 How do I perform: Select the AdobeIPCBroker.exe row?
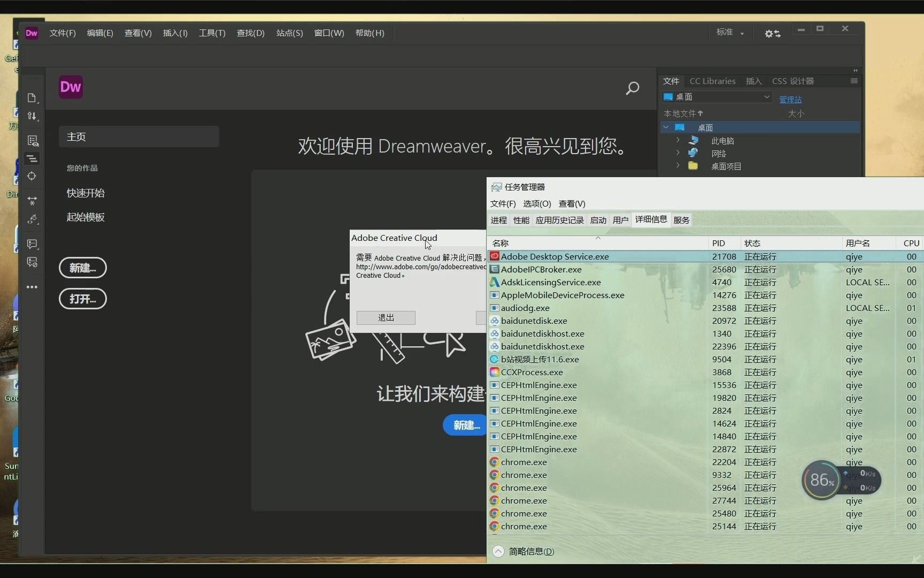(706, 269)
